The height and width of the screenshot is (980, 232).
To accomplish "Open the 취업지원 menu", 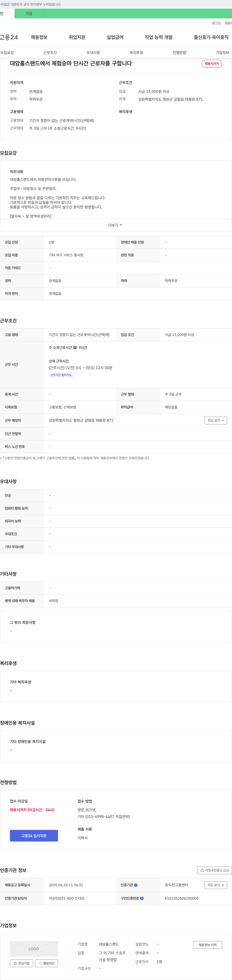I will 77,37.
